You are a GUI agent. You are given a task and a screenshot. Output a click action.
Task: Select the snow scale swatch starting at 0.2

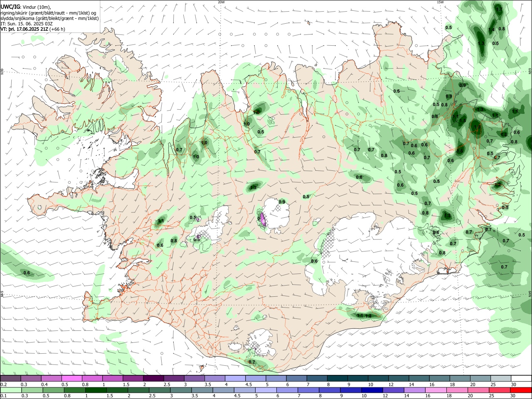[10, 378]
